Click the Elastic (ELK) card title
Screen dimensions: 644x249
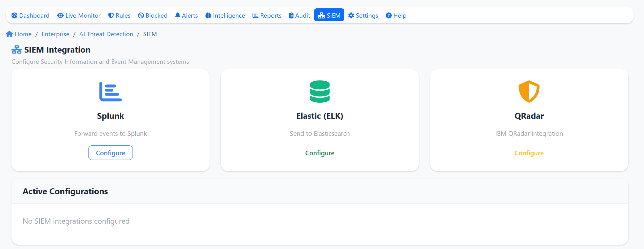[x=320, y=116]
